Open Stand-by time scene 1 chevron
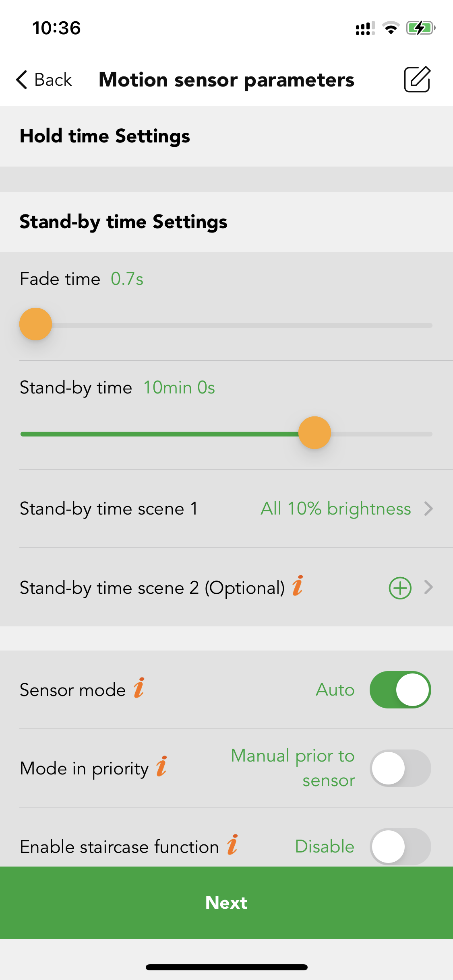 [x=429, y=509]
